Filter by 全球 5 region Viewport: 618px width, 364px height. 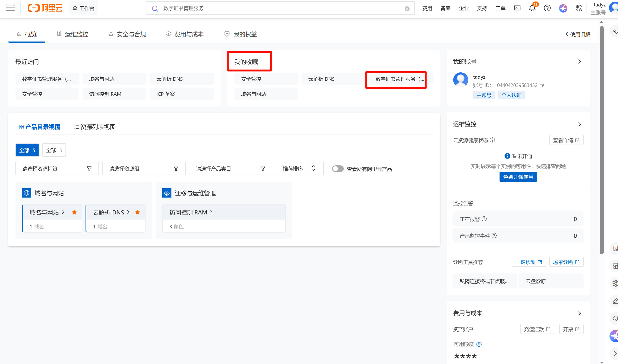click(x=54, y=150)
